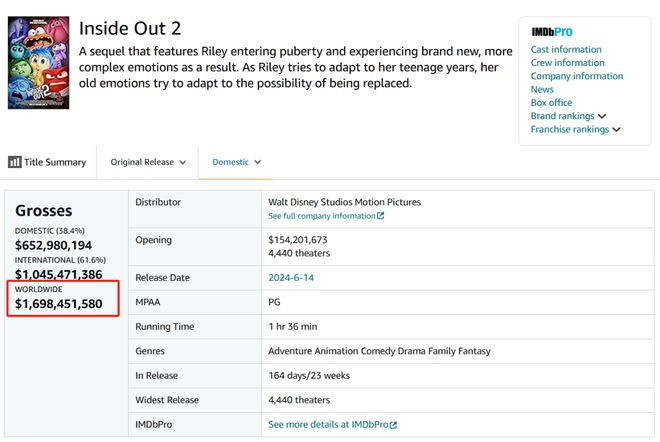This screenshot has width=660, height=442.
Task: Go to Crew information
Action: 567,63
